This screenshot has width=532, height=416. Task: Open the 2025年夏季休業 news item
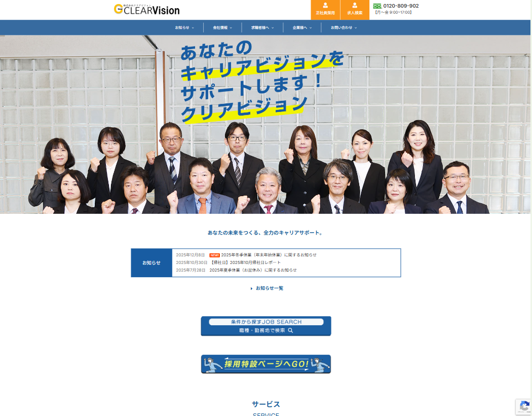pyautogui.click(x=253, y=270)
